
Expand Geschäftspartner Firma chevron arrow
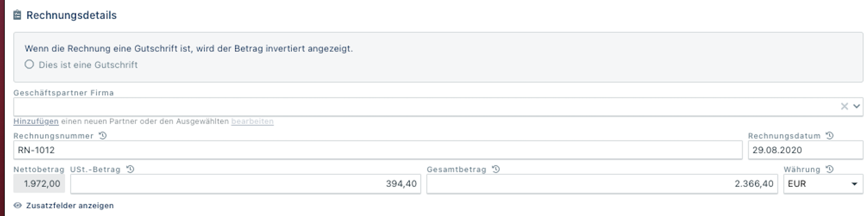(x=856, y=106)
